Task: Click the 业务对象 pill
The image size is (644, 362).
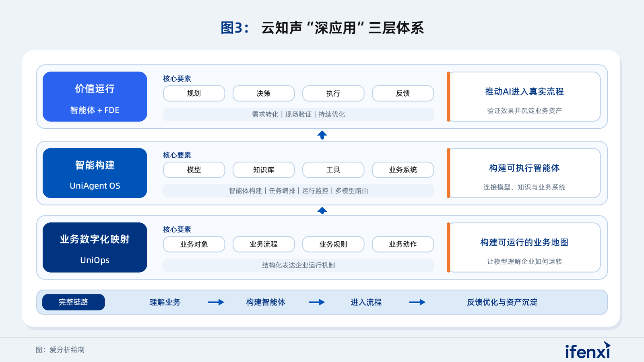Action: (194, 244)
